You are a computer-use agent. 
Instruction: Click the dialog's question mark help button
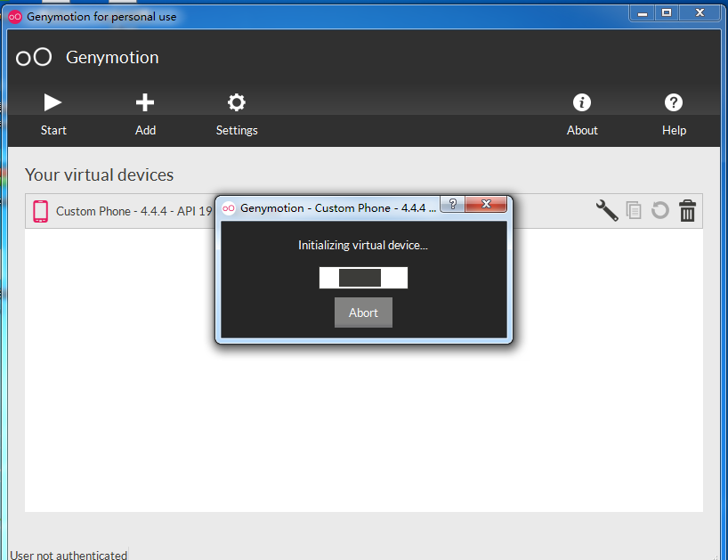click(453, 204)
